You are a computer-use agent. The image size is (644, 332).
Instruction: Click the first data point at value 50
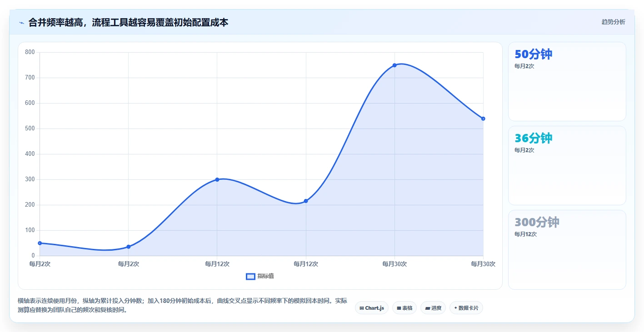[x=40, y=243]
